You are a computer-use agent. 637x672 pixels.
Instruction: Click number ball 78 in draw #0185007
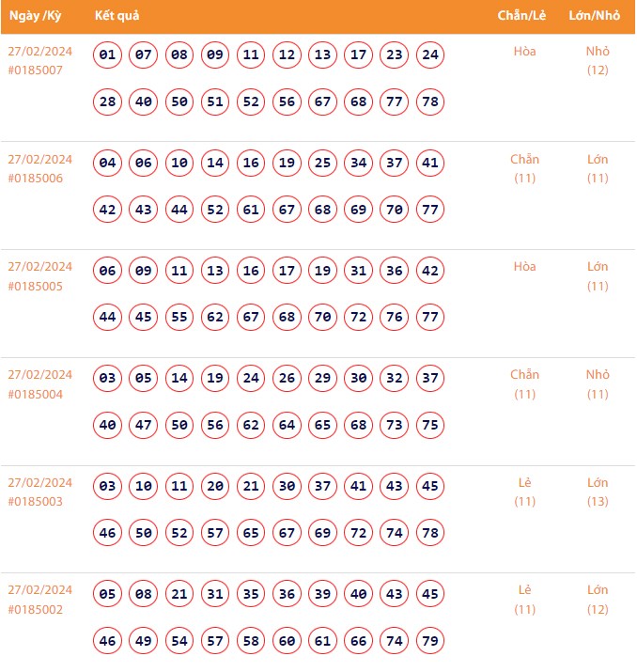pyautogui.click(x=430, y=102)
